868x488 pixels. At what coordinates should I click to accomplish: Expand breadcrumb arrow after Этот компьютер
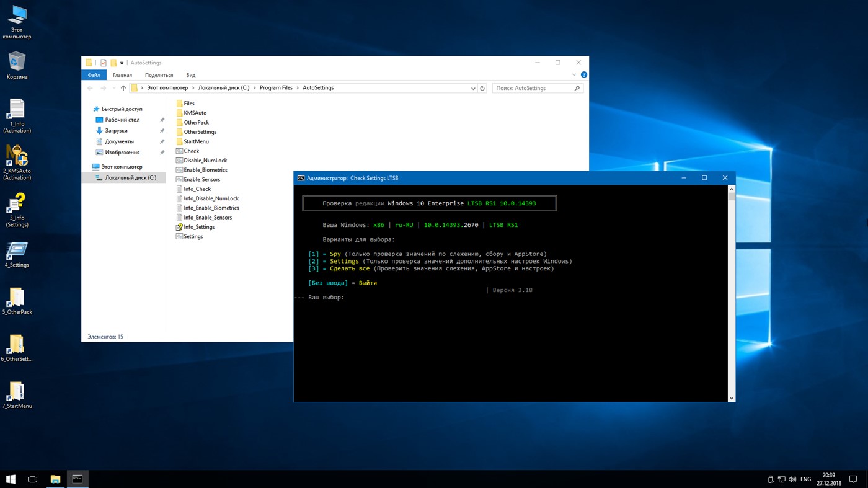coord(193,88)
